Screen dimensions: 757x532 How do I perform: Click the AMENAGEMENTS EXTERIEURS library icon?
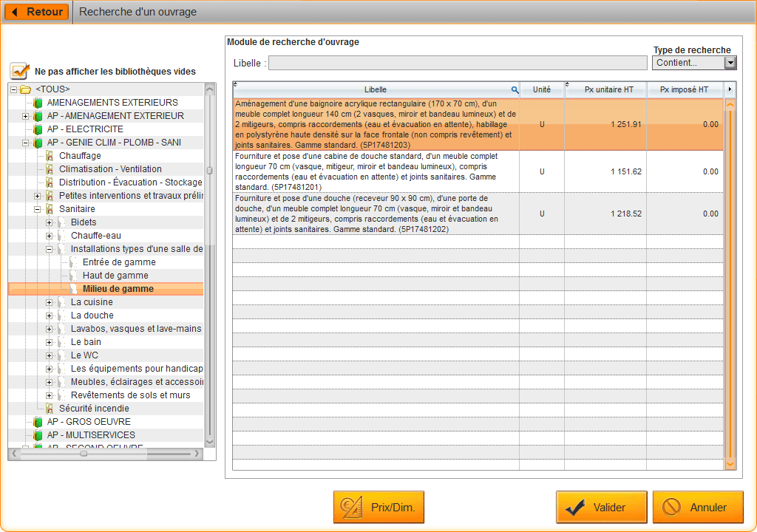38,103
